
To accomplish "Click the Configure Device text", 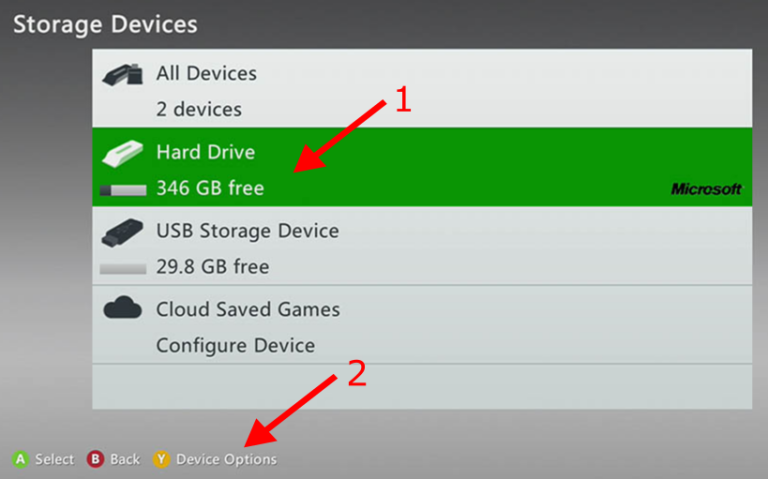I will [x=236, y=346].
